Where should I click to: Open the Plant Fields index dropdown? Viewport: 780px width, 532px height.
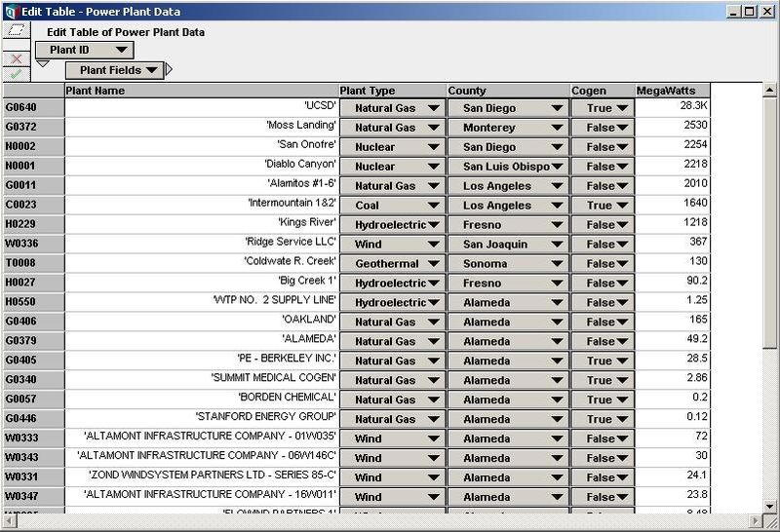pyautogui.click(x=114, y=70)
